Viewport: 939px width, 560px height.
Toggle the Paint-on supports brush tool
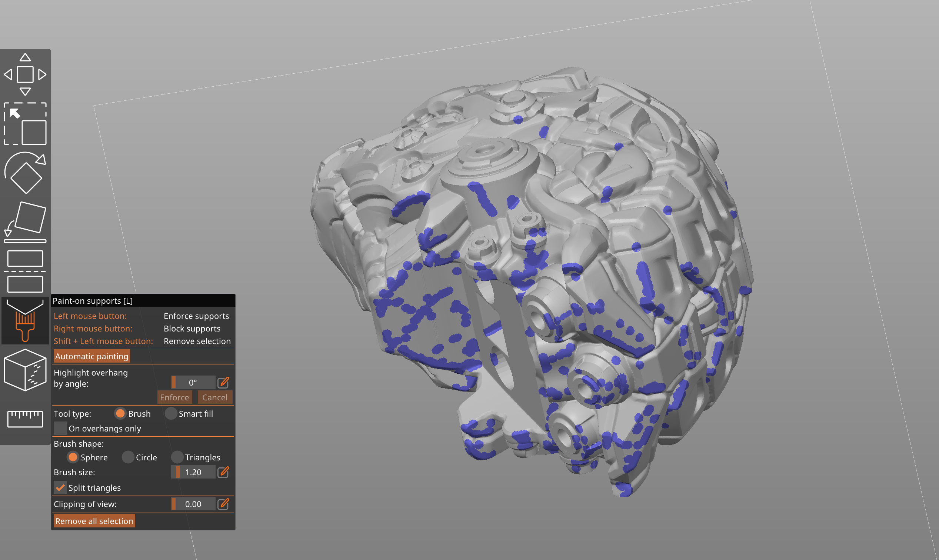click(25, 320)
